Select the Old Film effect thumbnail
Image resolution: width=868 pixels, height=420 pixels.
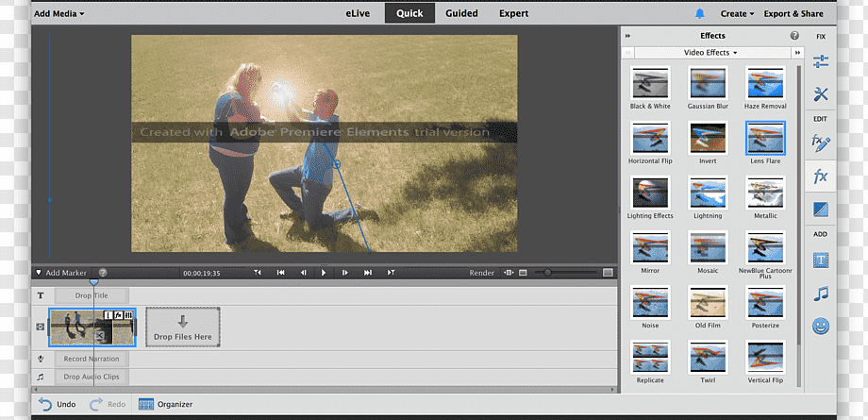click(x=707, y=302)
